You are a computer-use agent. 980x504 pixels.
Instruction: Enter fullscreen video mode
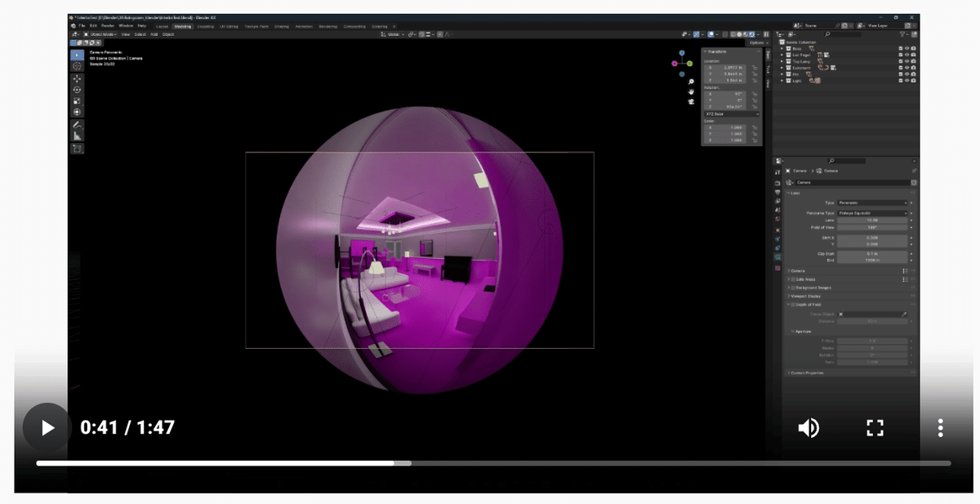pyautogui.click(x=875, y=427)
